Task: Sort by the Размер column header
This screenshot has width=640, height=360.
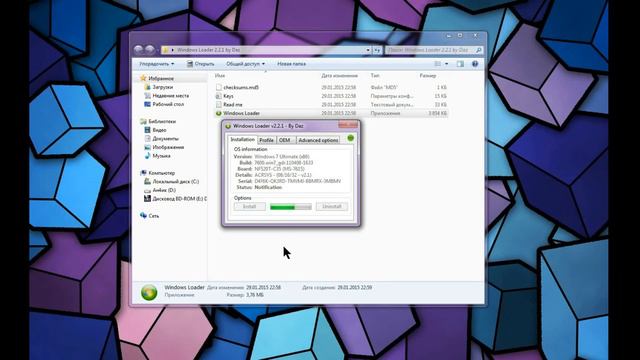Action: point(427,76)
